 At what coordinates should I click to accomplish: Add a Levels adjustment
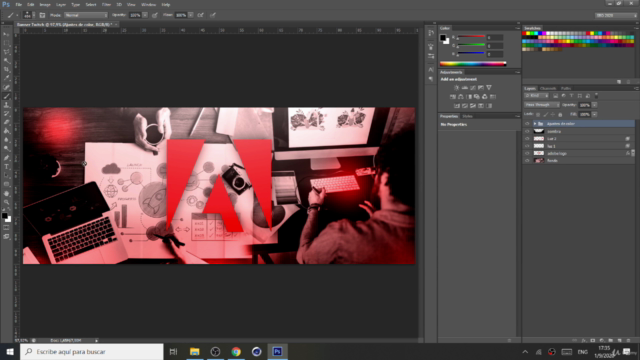point(464,88)
